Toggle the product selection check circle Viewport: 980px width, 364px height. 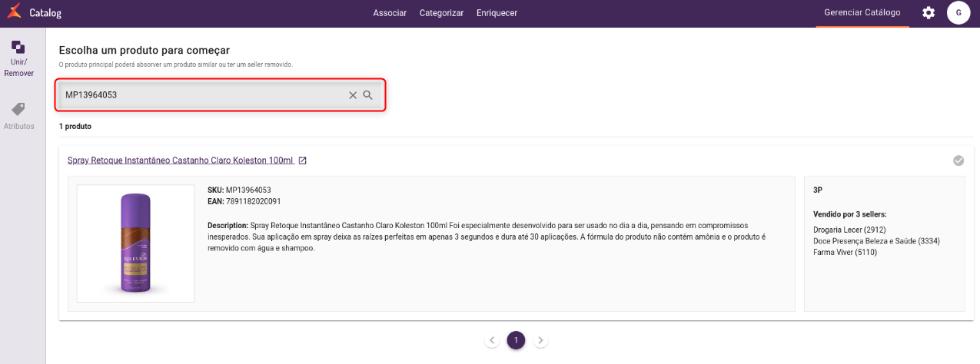[x=958, y=160]
